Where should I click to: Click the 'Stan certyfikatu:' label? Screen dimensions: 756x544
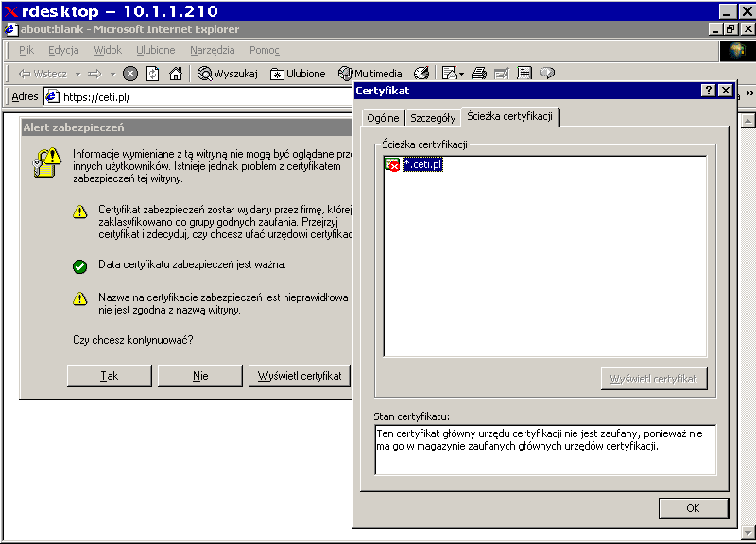[x=412, y=416]
